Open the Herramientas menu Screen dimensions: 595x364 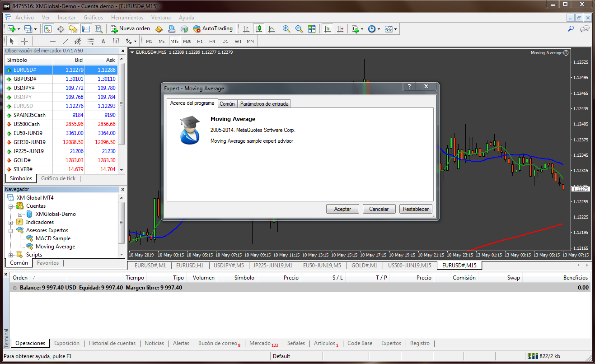click(127, 18)
